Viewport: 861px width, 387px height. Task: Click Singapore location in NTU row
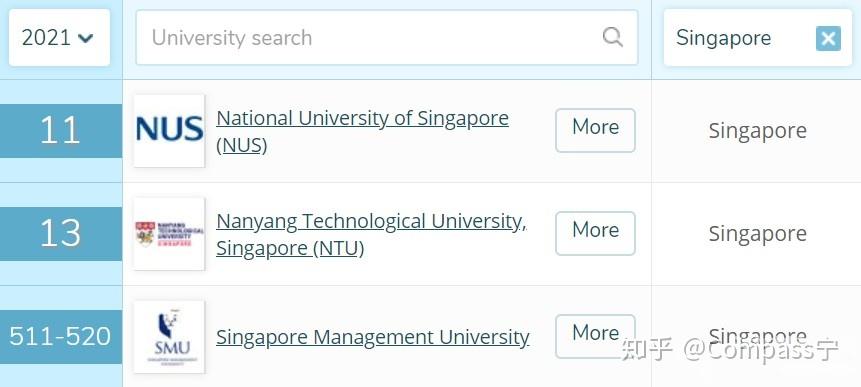point(757,234)
